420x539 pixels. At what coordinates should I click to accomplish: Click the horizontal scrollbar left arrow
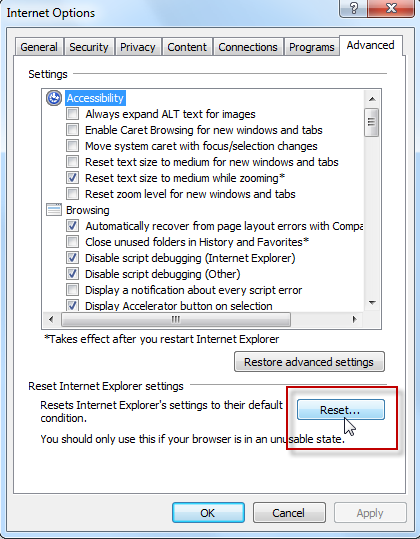[51, 319]
